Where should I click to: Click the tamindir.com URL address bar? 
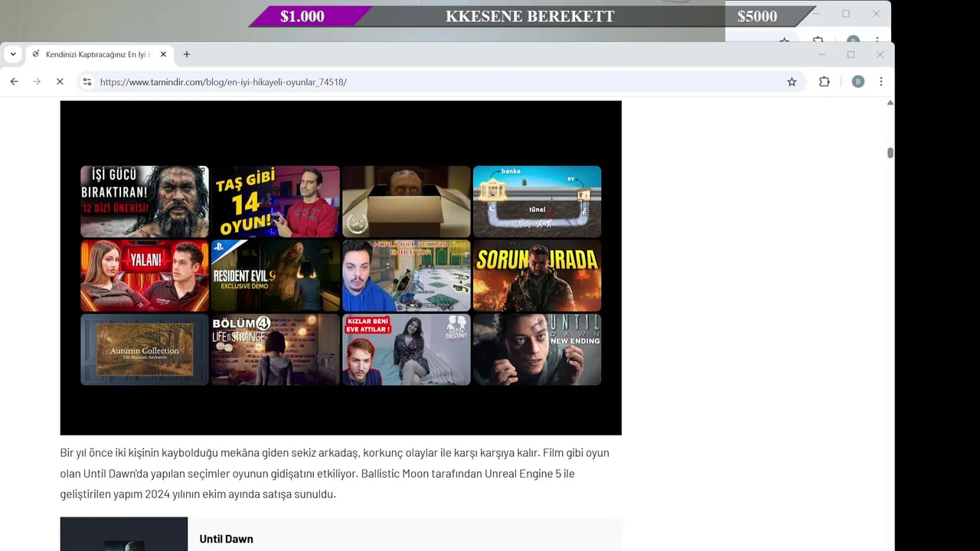tap(440, 82)
